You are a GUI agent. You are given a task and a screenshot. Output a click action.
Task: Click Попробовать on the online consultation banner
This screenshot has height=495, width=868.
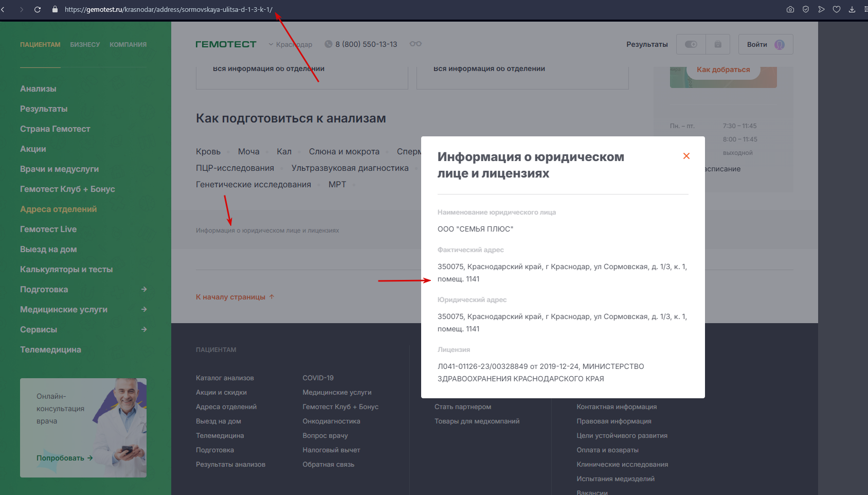[x=64, y=458]
